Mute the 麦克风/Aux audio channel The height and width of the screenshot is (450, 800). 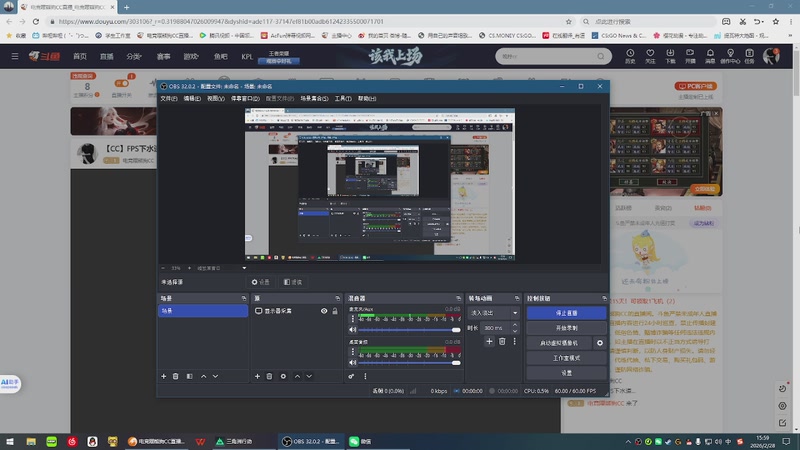[353, 330]
